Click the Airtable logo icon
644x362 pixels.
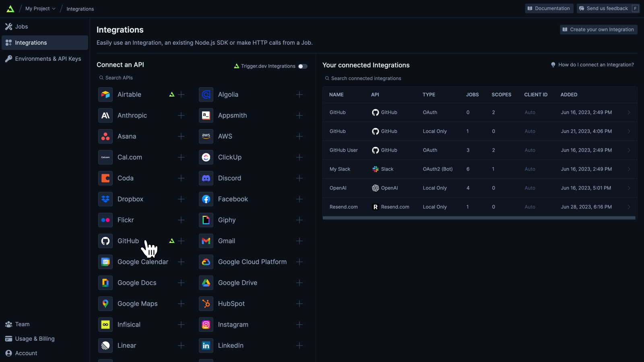(x=105, y=95)
